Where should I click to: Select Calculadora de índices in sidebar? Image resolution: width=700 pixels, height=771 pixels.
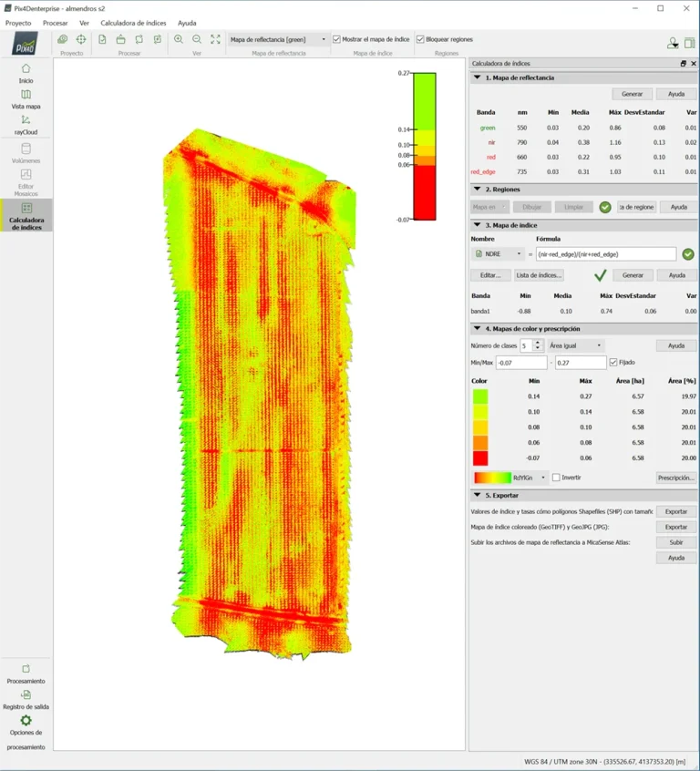[26, 215]
